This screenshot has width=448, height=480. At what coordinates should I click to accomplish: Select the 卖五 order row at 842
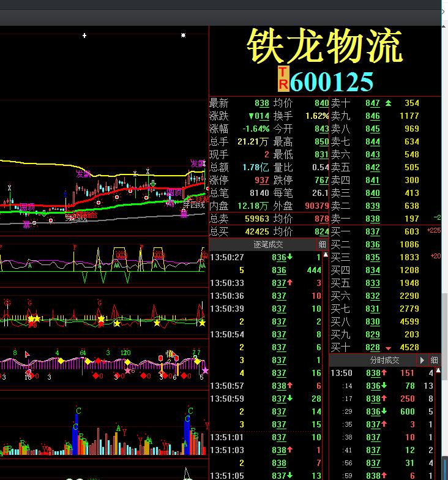coord(385,168)
